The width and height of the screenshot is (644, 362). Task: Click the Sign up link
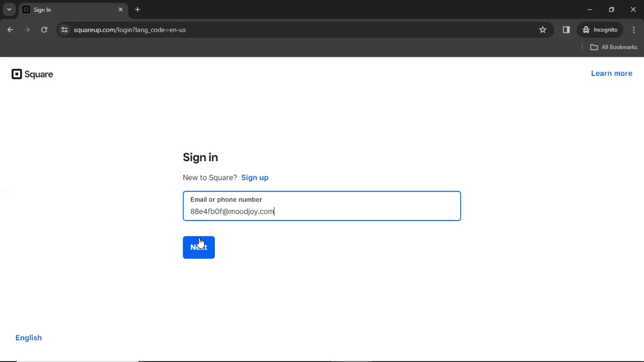255,177
